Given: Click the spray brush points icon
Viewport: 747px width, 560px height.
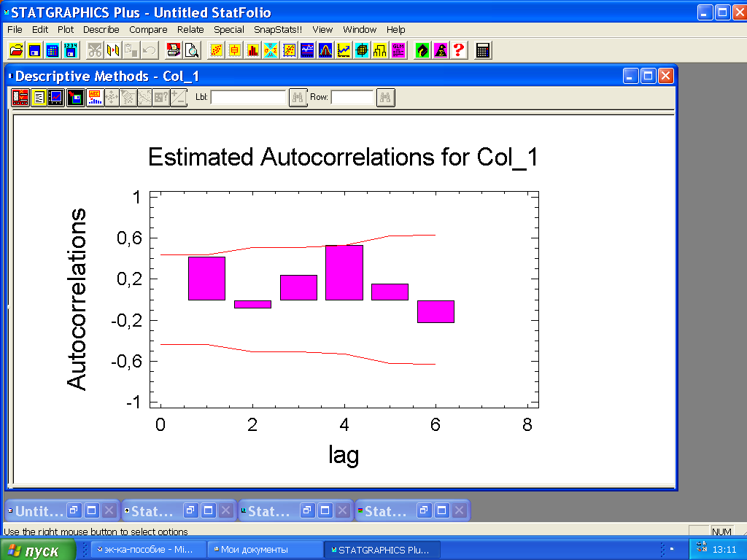Looking at the screenshot, I should tap(128, 98).
